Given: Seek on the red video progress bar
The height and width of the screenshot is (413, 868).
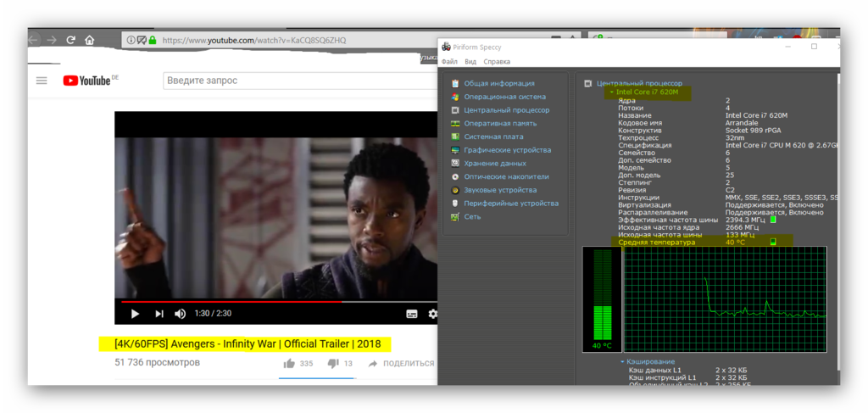Looking at the screenshot, I should tap(231, 302).
